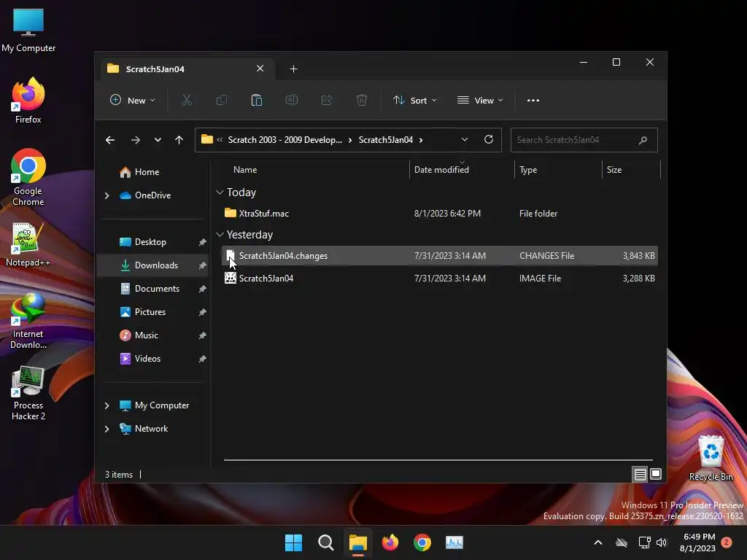Open the Sort dropdown
747x560 pixels.
click(x=414, y=100)
